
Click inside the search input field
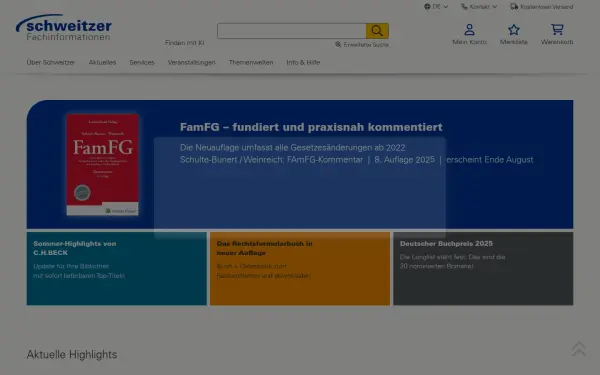(292, 31)
